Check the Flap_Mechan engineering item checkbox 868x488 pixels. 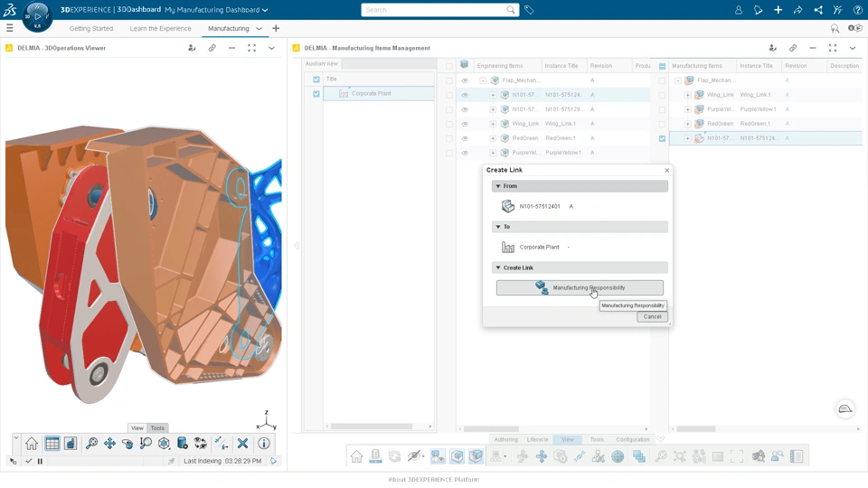coord(449,80)
